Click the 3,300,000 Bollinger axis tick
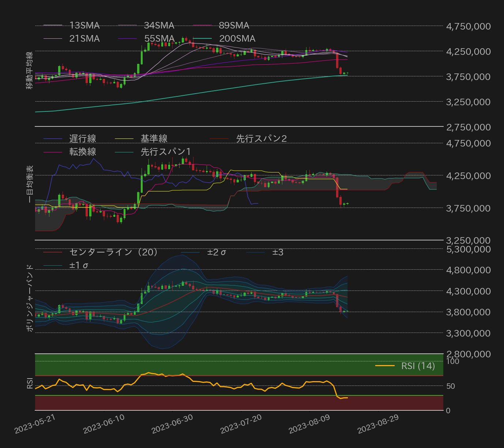This screenshot has height=448, width=504. coord(469,333)
